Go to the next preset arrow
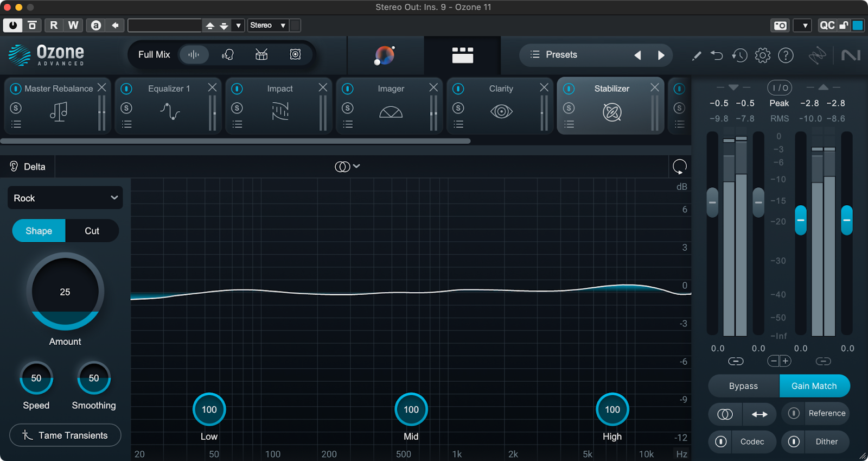This screenshot has width=868, height=461. coord(661,55)
